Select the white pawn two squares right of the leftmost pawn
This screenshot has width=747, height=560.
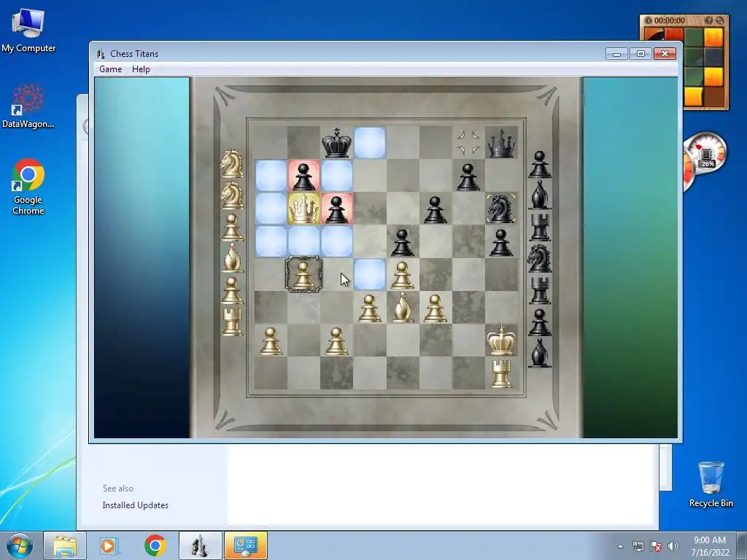(x=336, y=341)
